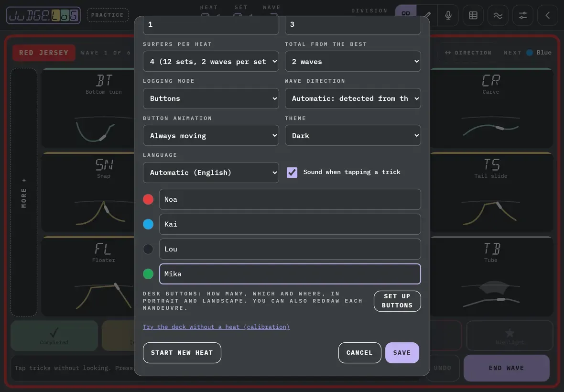Expand the MORE + side panel

24,192
